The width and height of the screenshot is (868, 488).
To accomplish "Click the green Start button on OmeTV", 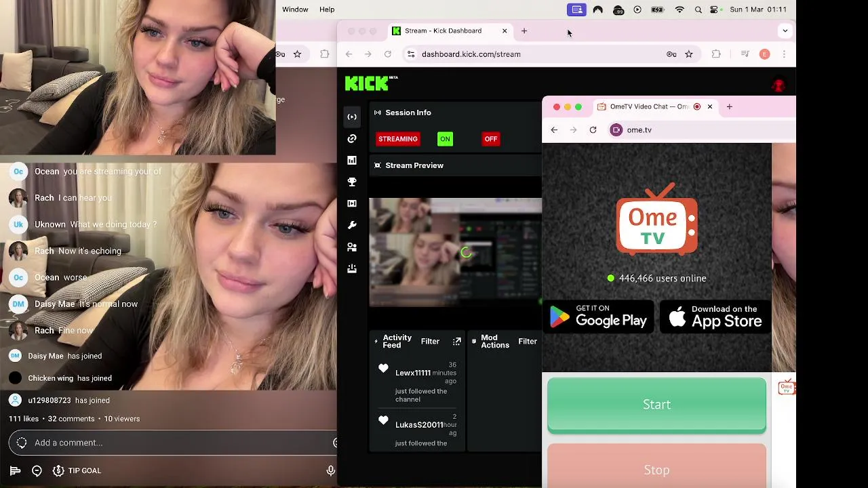I will click(x=656, y=405).
